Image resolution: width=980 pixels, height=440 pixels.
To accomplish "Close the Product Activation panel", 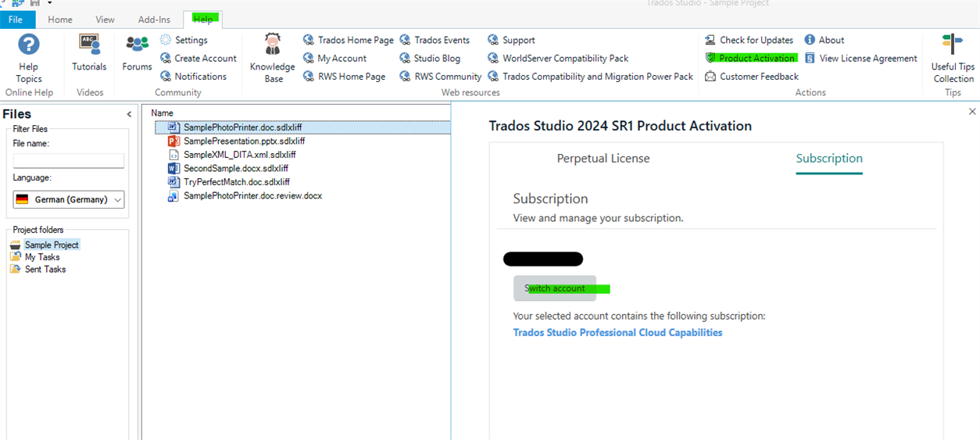I will coord(972,112).
